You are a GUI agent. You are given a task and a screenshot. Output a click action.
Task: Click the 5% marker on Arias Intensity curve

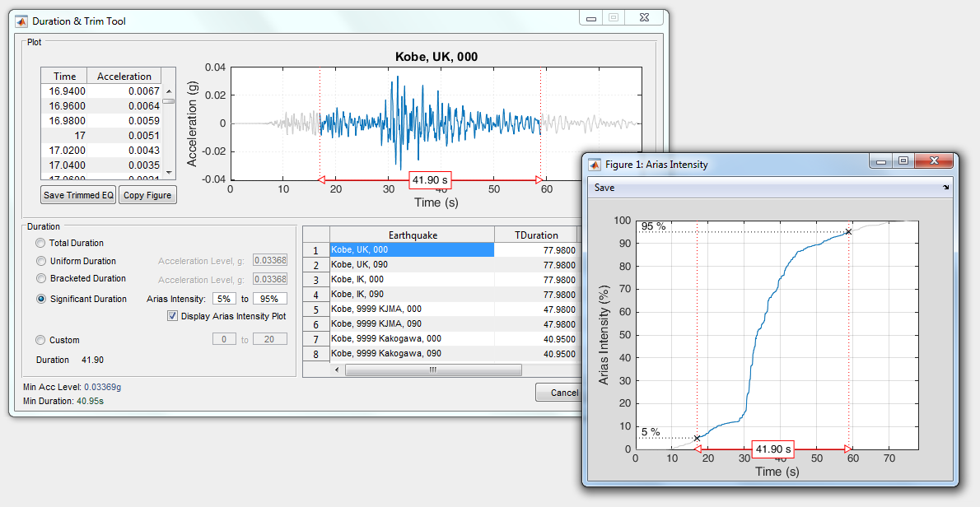pyautogui.click(x=697, y=438)
